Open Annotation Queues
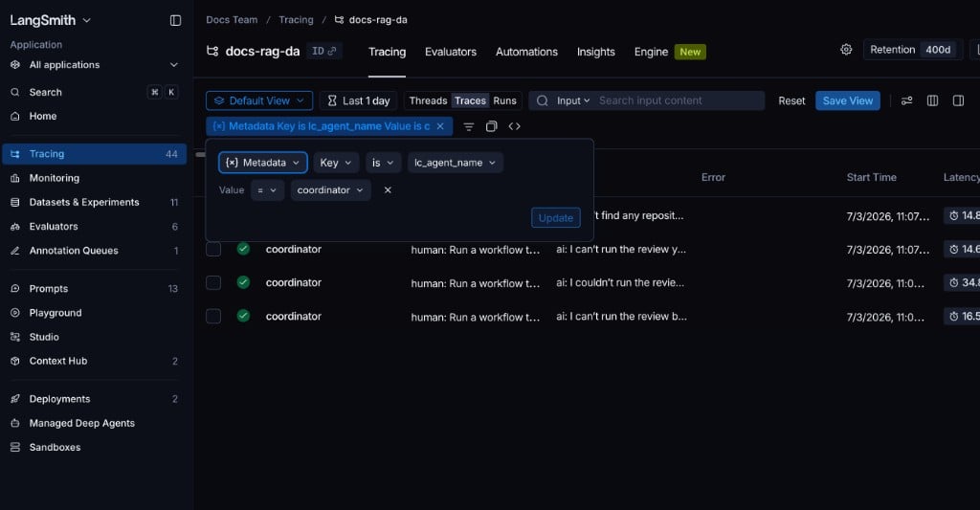This screenshot has height=510, width=980. tap(95, 251)
